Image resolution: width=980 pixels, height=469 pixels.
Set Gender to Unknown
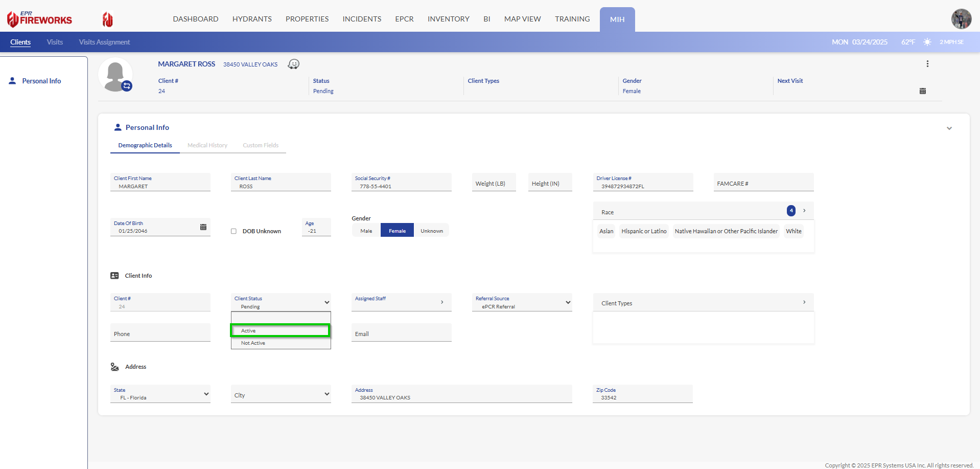point(431,230)
